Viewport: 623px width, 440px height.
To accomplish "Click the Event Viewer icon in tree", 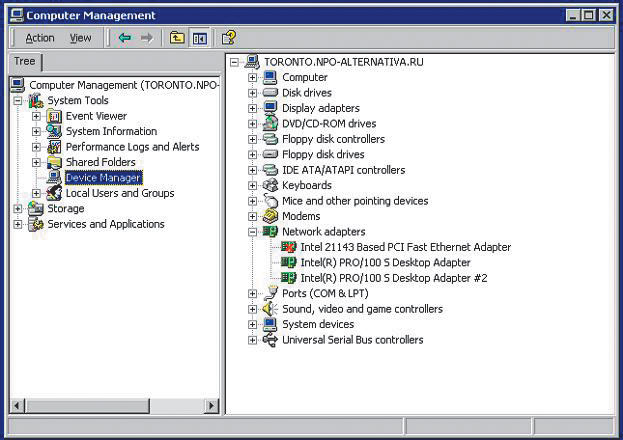I will (55, 116).
